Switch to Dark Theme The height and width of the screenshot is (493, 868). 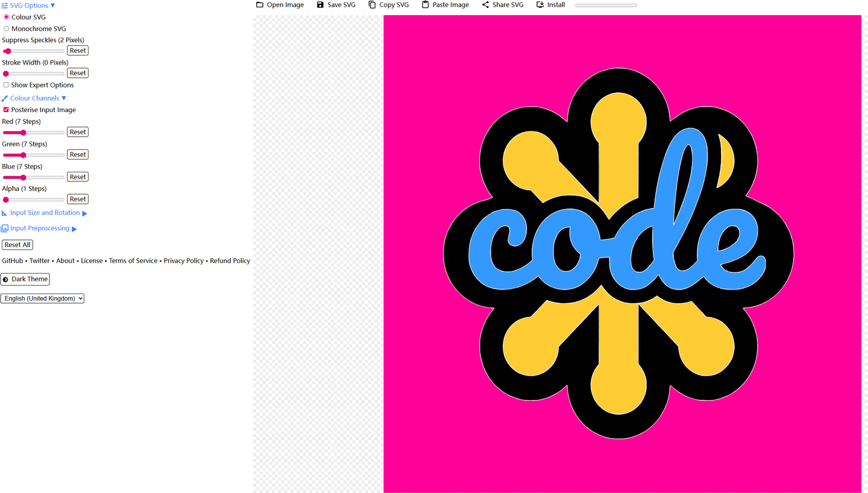[25, 279]
